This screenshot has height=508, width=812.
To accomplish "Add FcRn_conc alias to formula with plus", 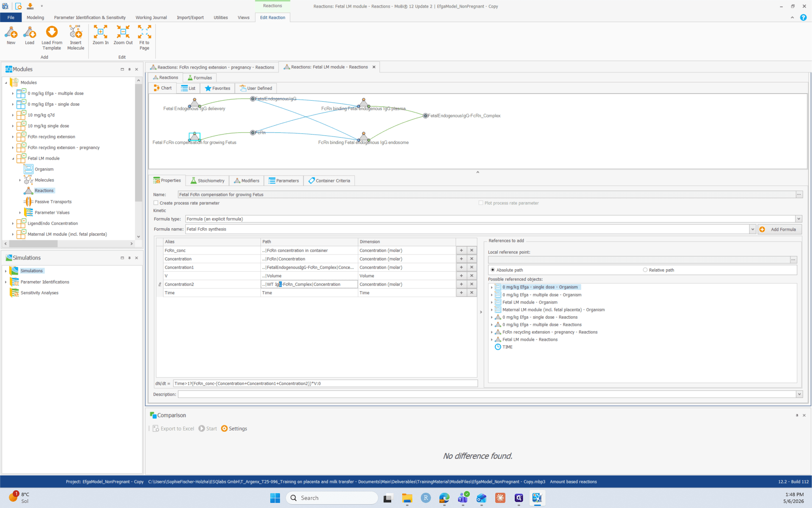I will 461,250.
